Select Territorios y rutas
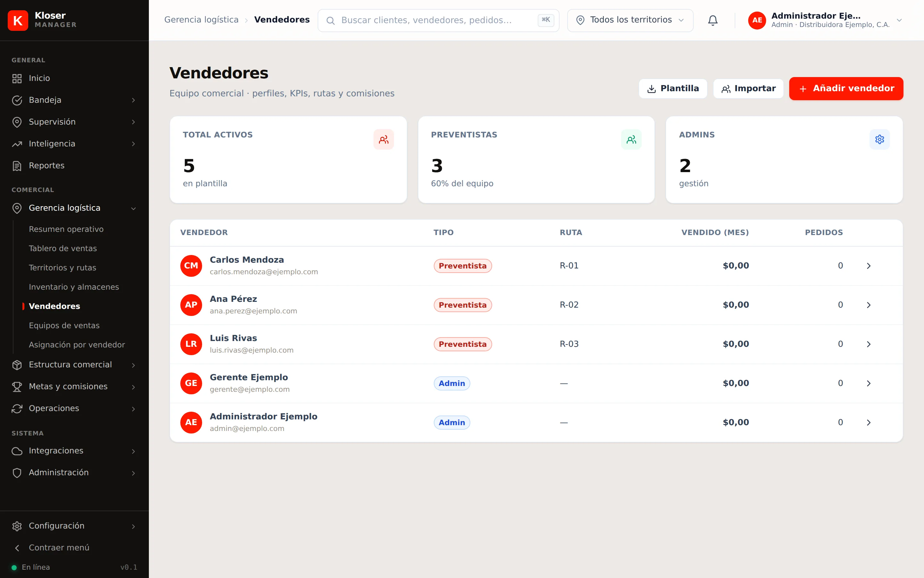Viewport: 924px width, 578px height. point(63,267)
